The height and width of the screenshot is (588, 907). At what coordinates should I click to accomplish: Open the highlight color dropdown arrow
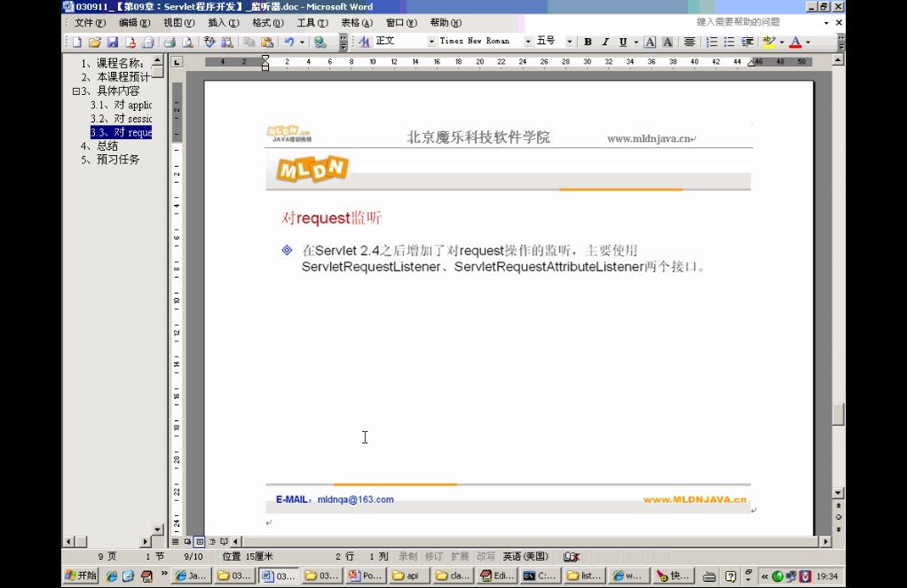pyautogui.click(x=782, y=42)
